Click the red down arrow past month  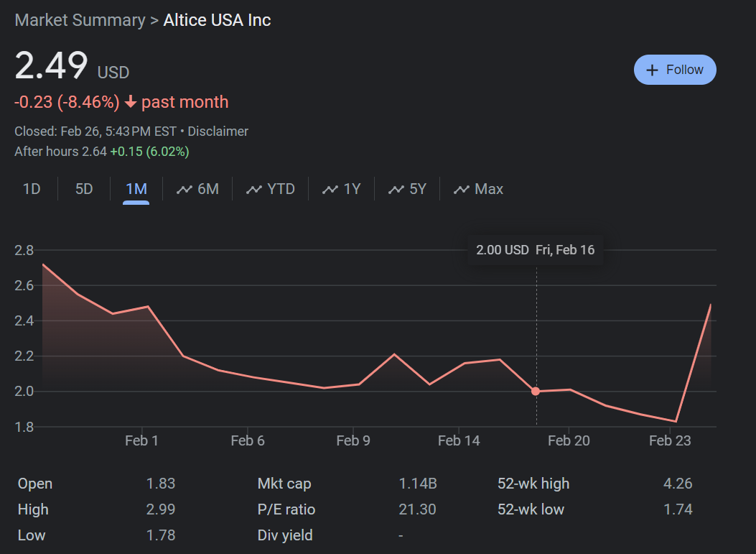click(131, 102)
